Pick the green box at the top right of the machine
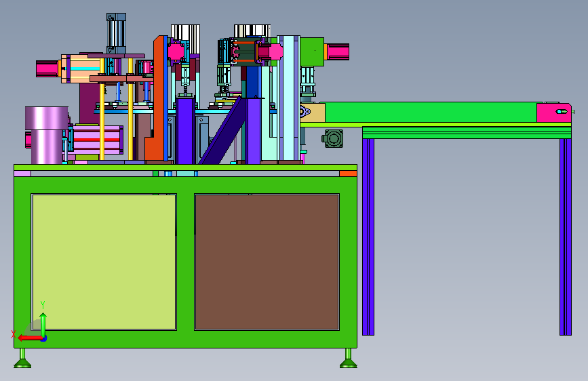Viewport: 588px width, 381px height. [311, 52]
